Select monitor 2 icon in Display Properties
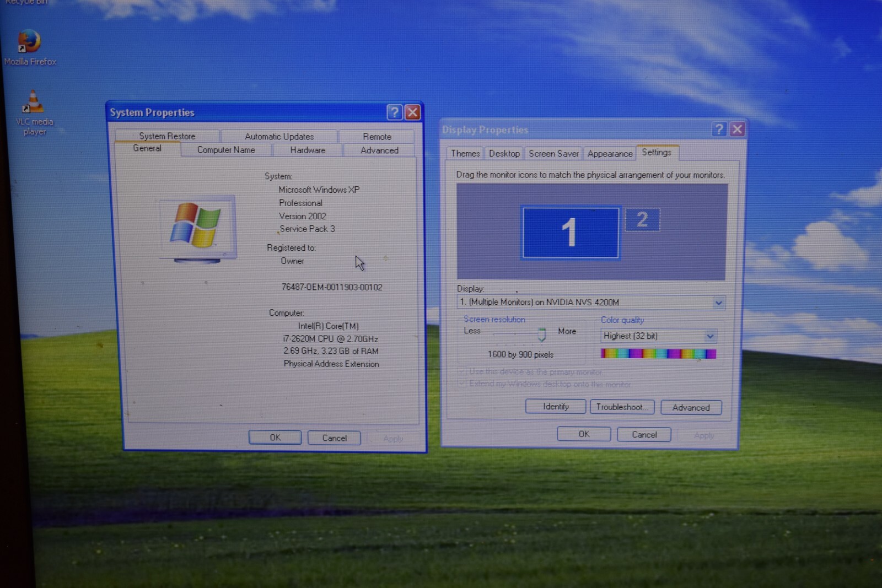The width and height of the screenshot is (882, 588). tap(642, 219)
